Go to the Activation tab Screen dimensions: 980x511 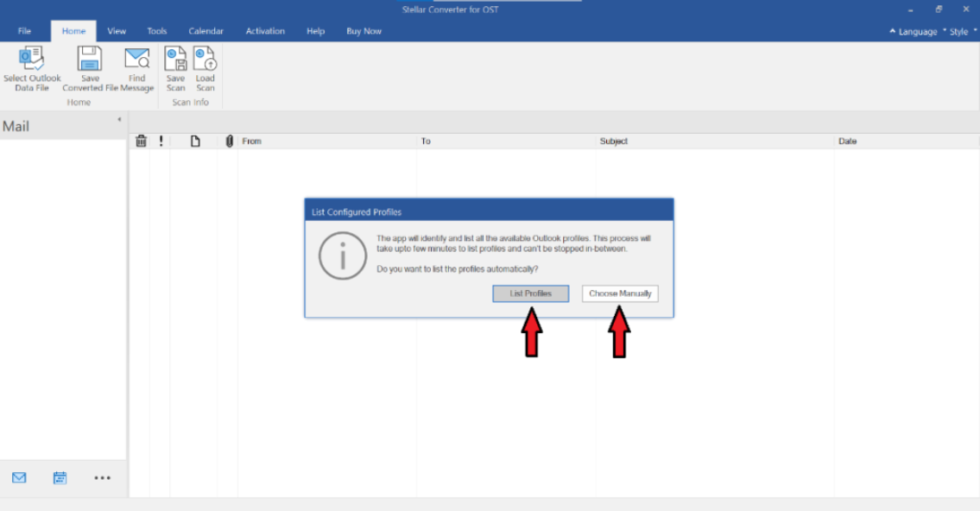pos(265,31)
